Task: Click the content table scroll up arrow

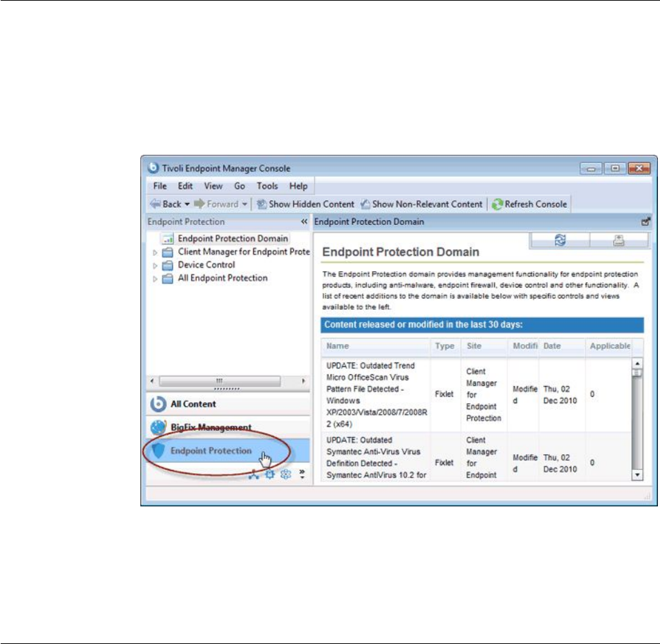Action: click(637, 363)
